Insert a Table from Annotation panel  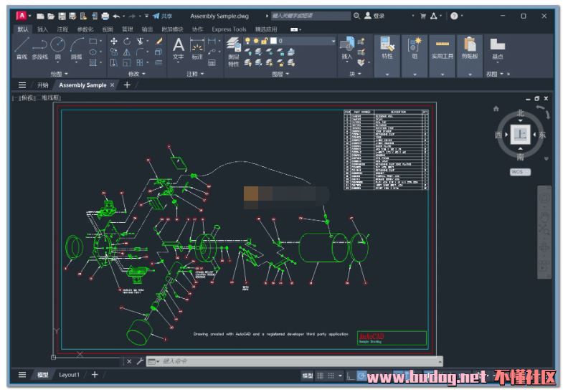pyautogui.click(x=212, y=63)
